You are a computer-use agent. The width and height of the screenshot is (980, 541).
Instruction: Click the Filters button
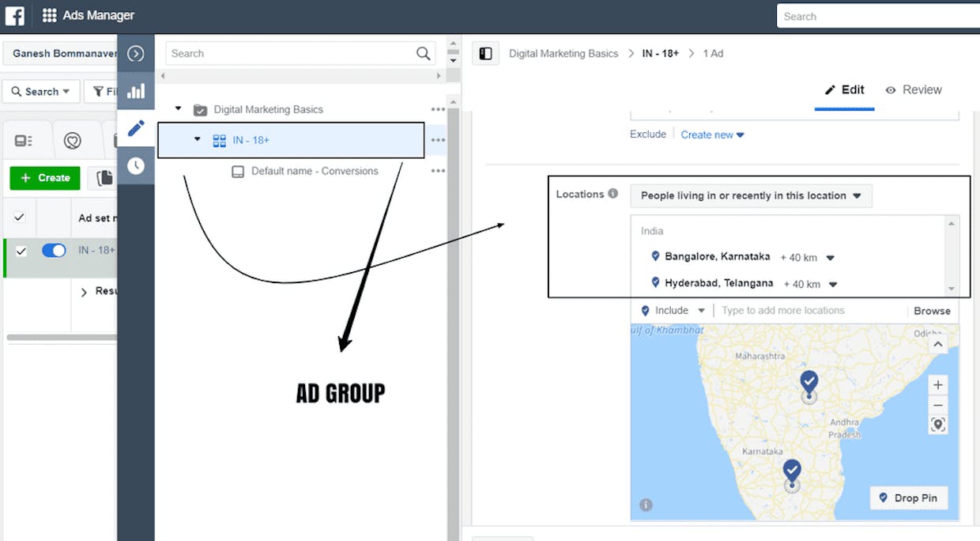pos(101,92)
